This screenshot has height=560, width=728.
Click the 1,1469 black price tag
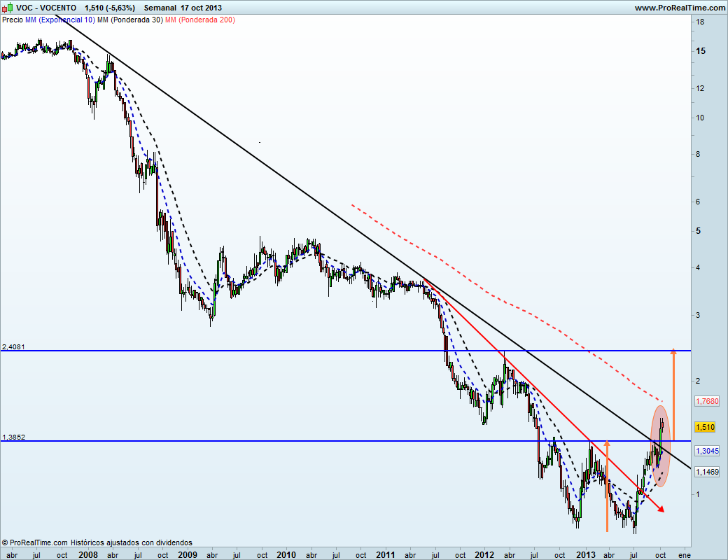[706, 472]
